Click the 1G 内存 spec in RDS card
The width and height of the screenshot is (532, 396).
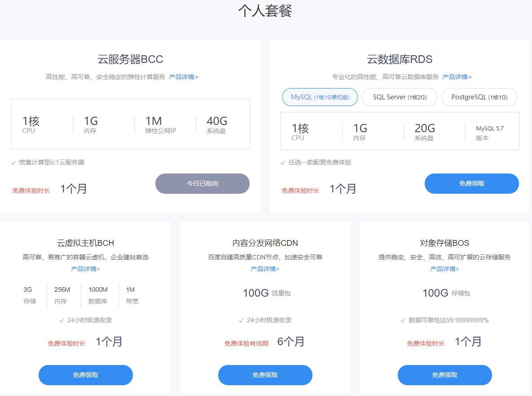361,132
